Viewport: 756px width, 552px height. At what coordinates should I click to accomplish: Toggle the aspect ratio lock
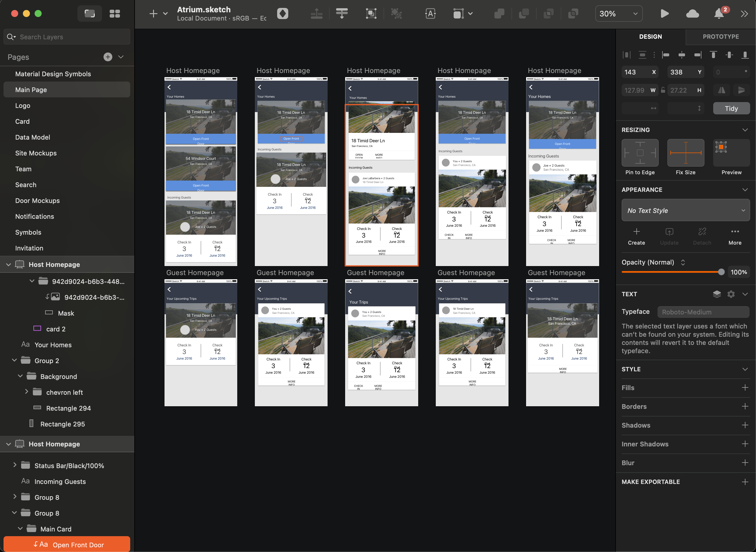(663, 90)
